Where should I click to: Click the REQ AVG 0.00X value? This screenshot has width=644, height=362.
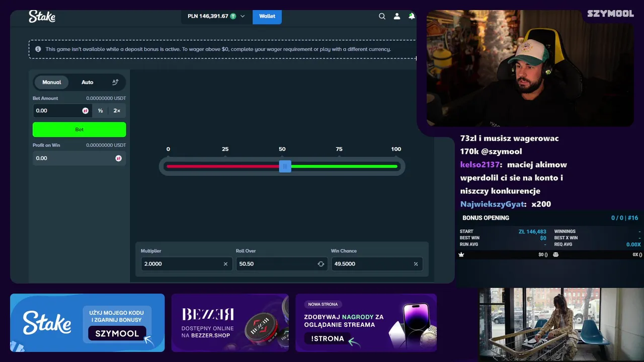(x=633, y=244)
